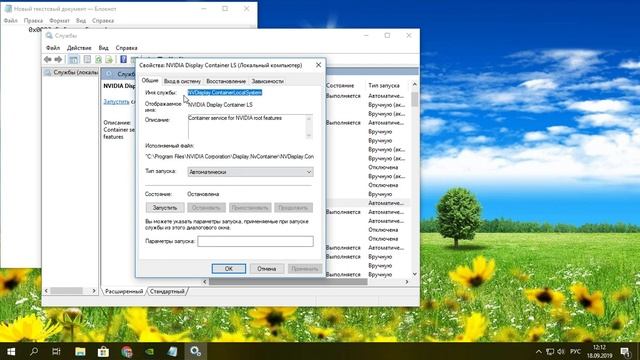
Task: Click the РУС language indicator in the tray
Action: (x=576, y=351)
